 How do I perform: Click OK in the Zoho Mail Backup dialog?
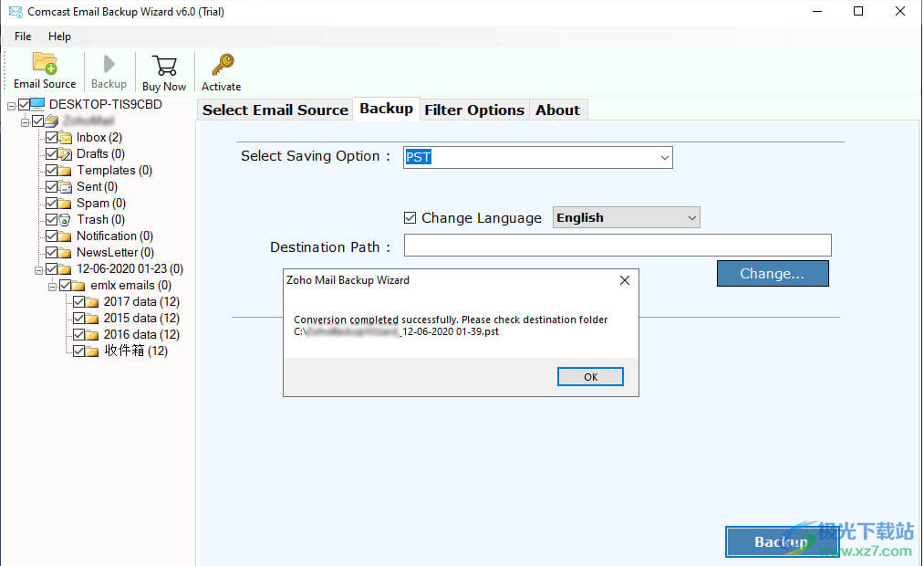590,377
